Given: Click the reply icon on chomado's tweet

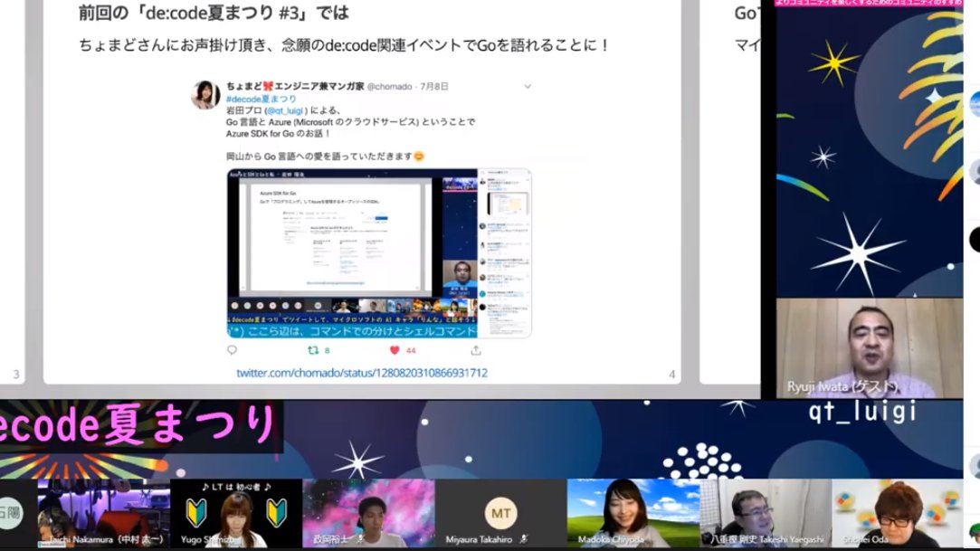Looking at the screenshot, I should coord(233,351).
